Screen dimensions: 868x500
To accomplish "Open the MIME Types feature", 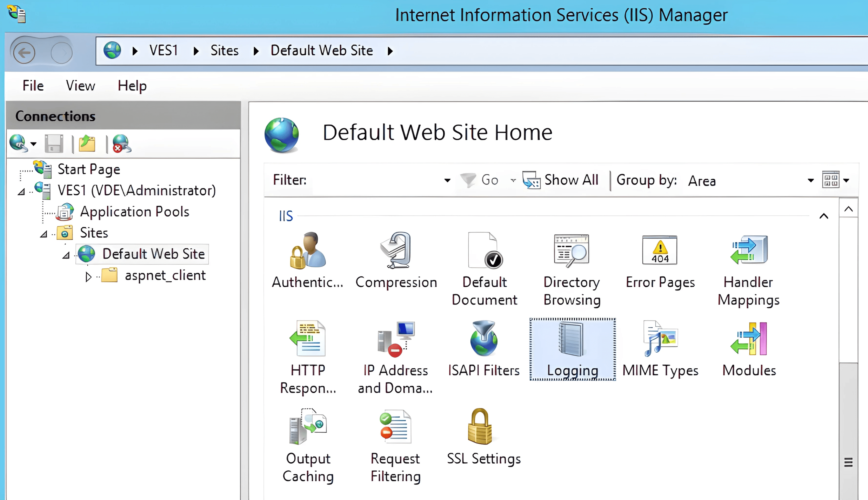I will tap(660, 339).
